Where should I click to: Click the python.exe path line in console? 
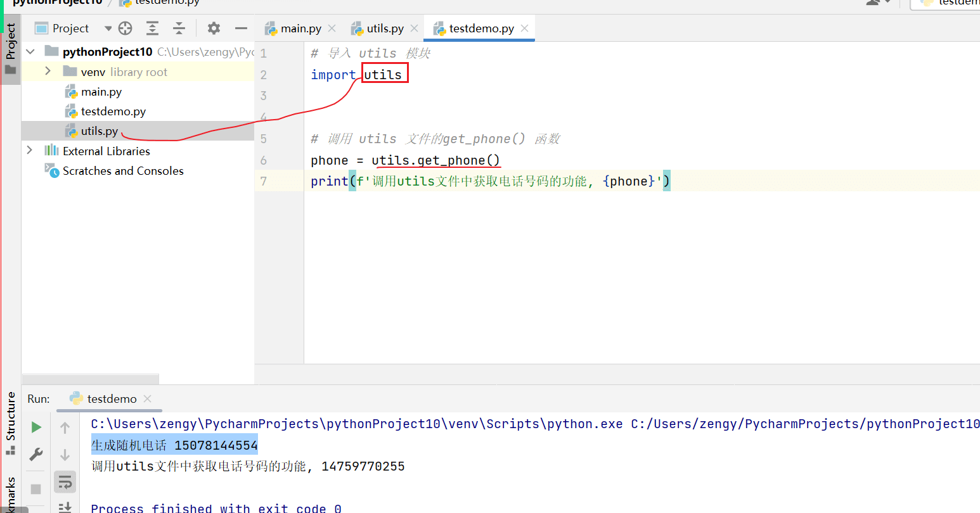pyautogui.click(x=535, y=424)
